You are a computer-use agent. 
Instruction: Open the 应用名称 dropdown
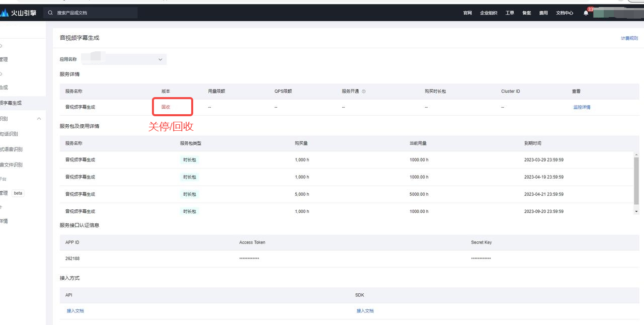pyautogui.click(x=160, y=59)
